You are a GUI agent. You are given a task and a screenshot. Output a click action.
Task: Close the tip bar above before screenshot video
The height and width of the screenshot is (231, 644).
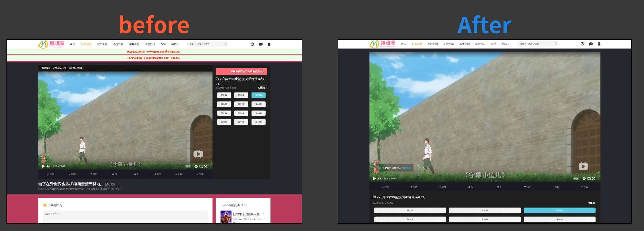208,68
